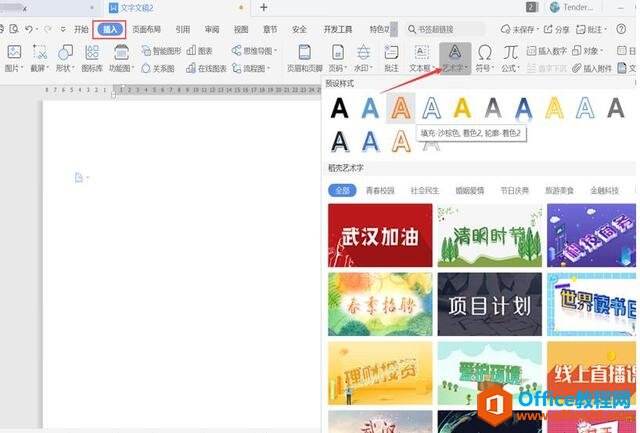Switch to the 章节 tab
This screenshot has height=433, width=640.
(x=270, y=29)
